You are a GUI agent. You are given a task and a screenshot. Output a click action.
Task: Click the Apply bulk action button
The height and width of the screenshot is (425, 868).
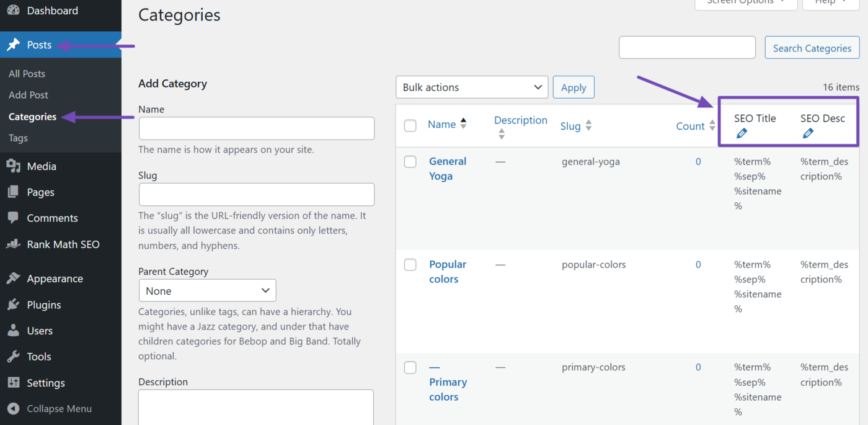573,87
